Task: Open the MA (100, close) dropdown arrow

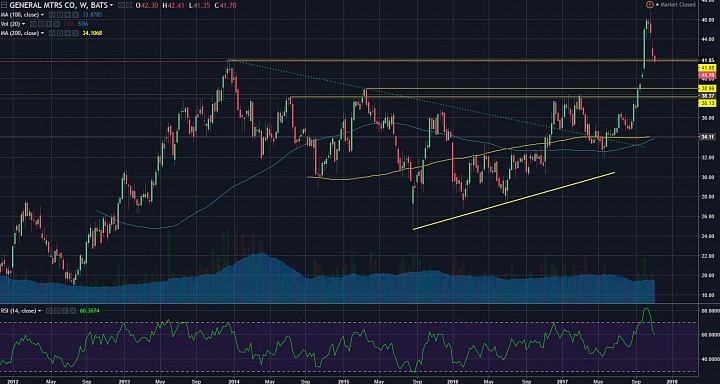Action: (x=42, y=15)
